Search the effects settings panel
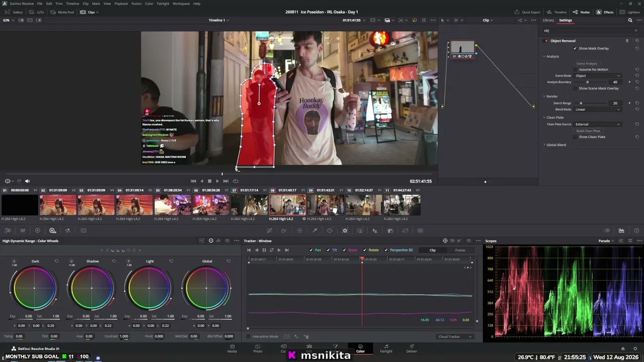Viewport: 644px width, 362px height. (x=630, y=21)
